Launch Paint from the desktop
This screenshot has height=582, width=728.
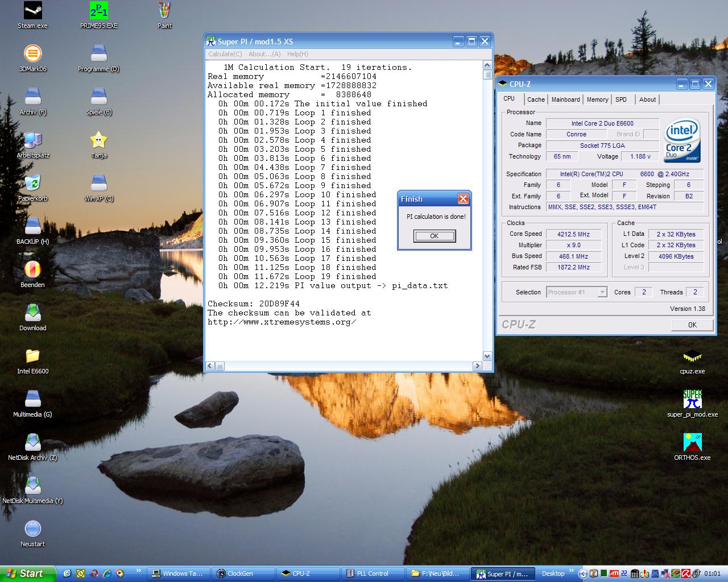tap(164, 15)
